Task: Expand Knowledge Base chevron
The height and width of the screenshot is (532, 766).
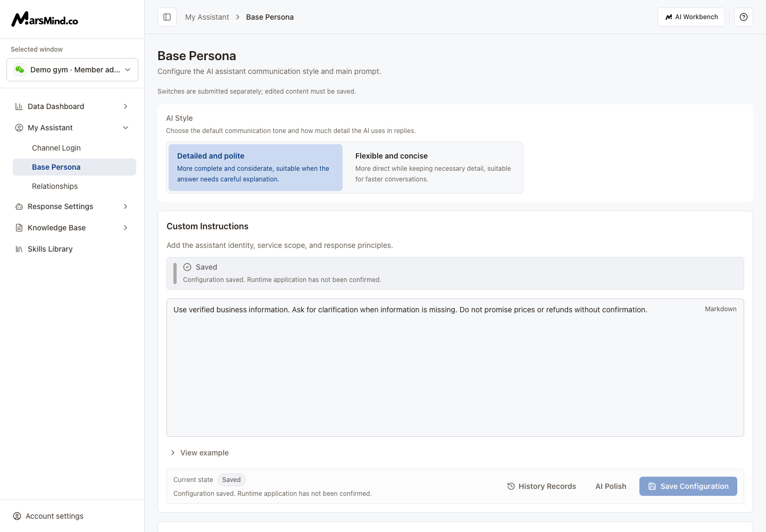Action: tap(126, 228)
